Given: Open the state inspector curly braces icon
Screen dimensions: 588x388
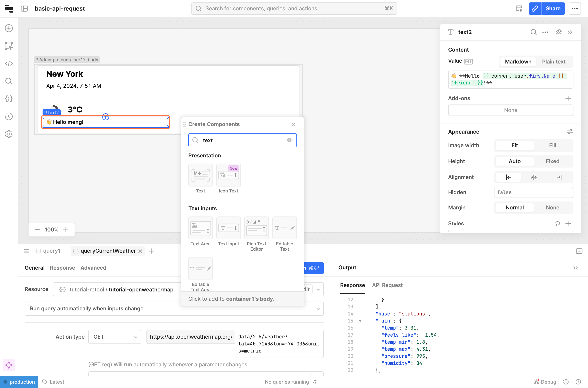Looking at the screenshot, I should (9, 99).
